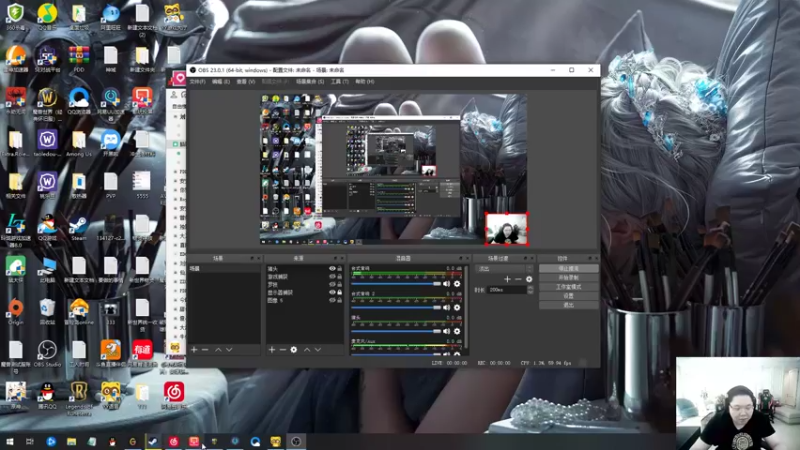Viewport: 800px width, 450px height.
Task: Add a scene transition with the plus icon
Action: point(507,279)
